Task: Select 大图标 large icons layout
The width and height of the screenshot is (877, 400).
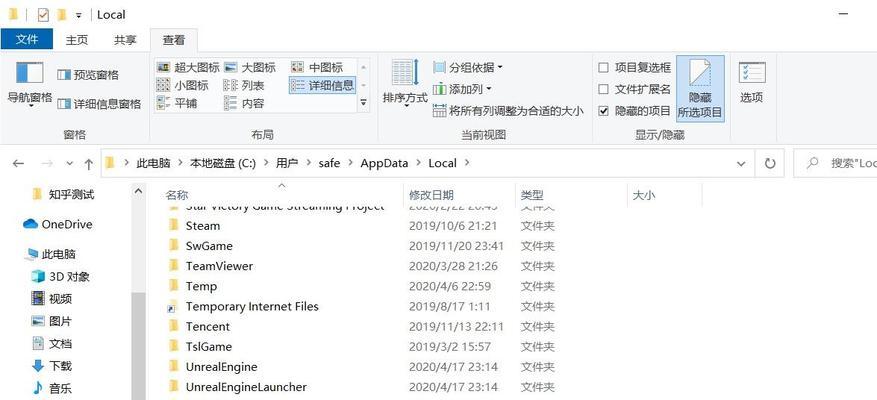Action: point(249,68)
